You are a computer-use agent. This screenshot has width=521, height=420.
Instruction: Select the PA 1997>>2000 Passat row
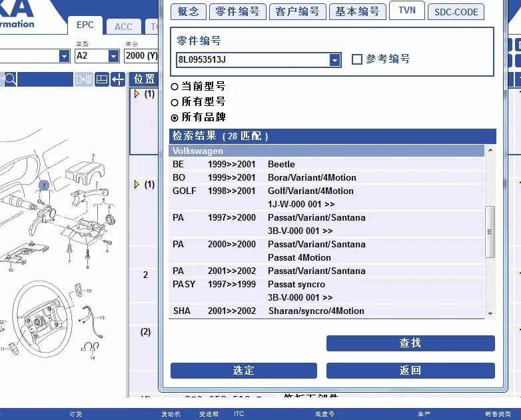coord(326,224)
